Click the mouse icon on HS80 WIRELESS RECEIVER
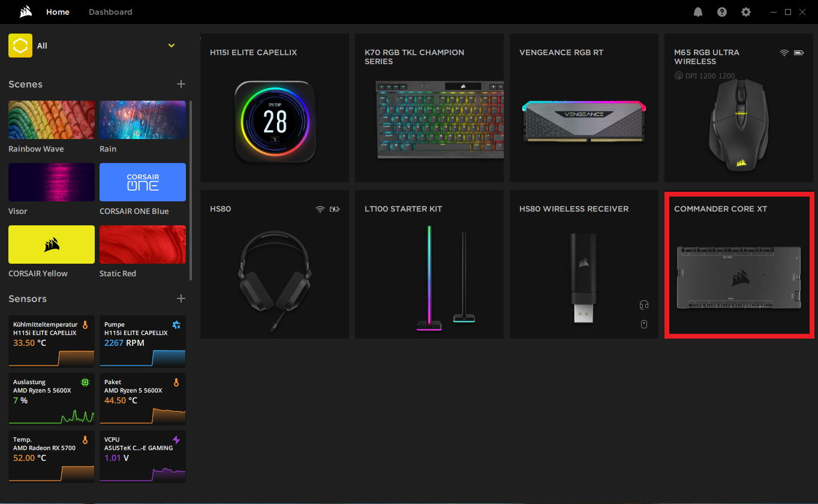Viewport: 818px width, 504px height. tap(644, 324)
